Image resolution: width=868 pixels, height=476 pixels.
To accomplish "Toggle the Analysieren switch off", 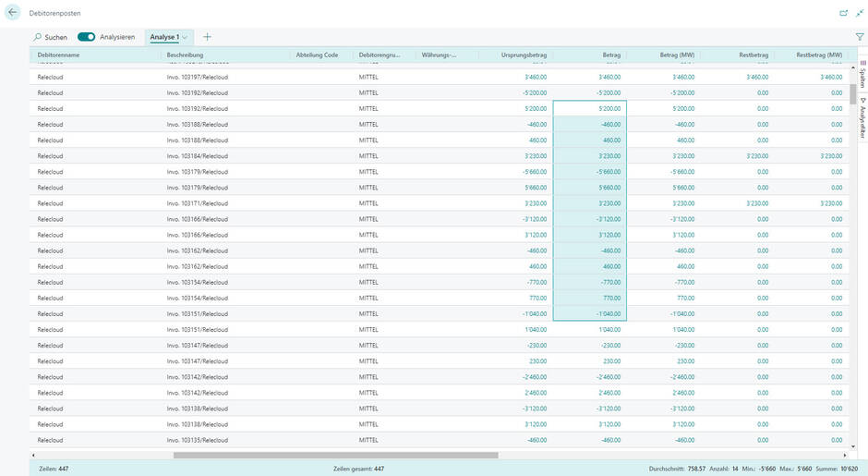I will [87, 37].
